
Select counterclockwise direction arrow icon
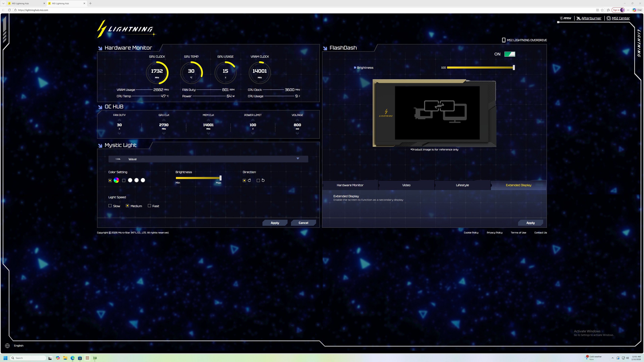(263, 180)
